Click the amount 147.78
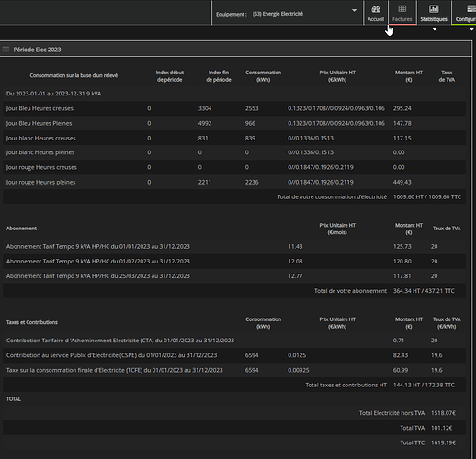476x459 pixels. tap(402, 123)
